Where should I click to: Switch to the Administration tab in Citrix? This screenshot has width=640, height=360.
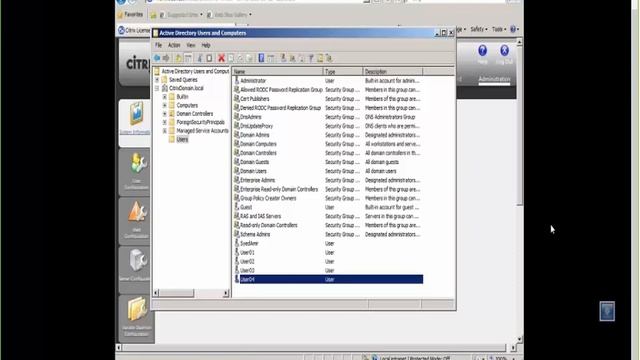pos(494,79)
